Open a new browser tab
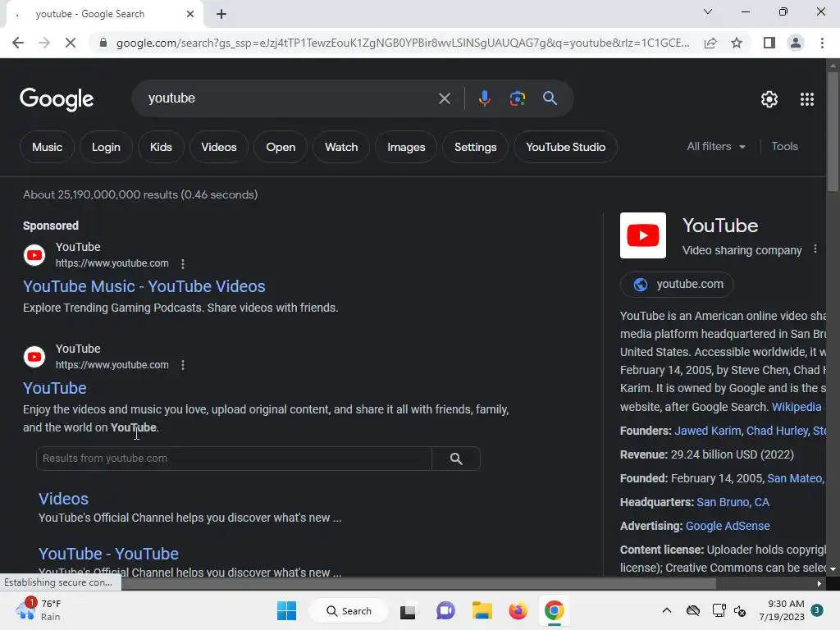Image resolution: width=840 pixels, height=630 pixels. tap(221, 14)
